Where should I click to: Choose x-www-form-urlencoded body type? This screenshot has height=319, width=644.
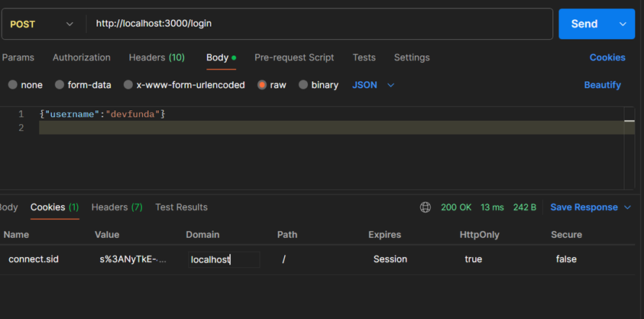[x=128, y=85]
